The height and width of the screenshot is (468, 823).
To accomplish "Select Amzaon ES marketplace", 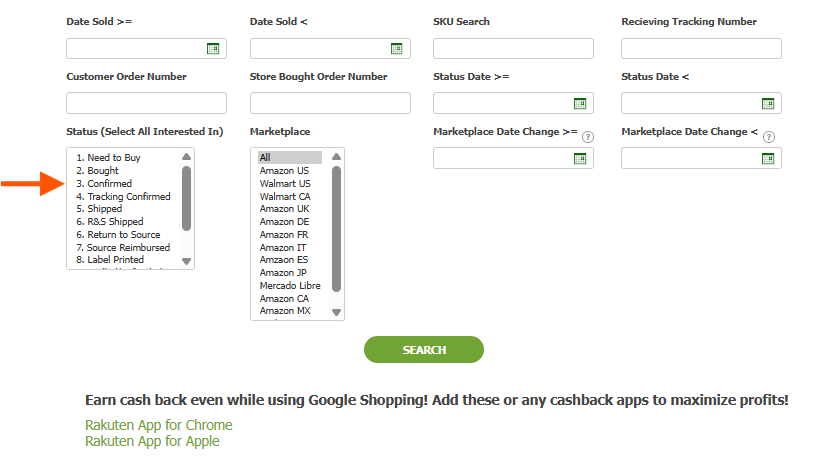I will (284, 260).
